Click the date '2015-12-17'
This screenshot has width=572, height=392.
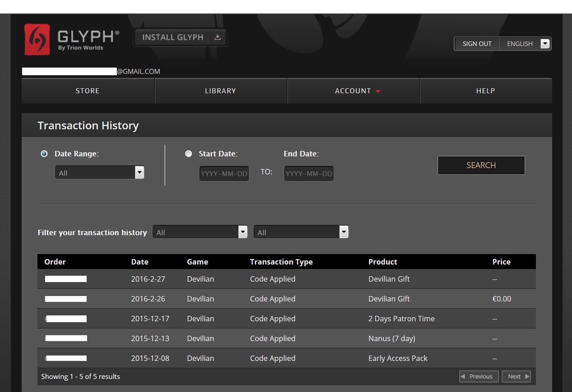tap(150, 319)
